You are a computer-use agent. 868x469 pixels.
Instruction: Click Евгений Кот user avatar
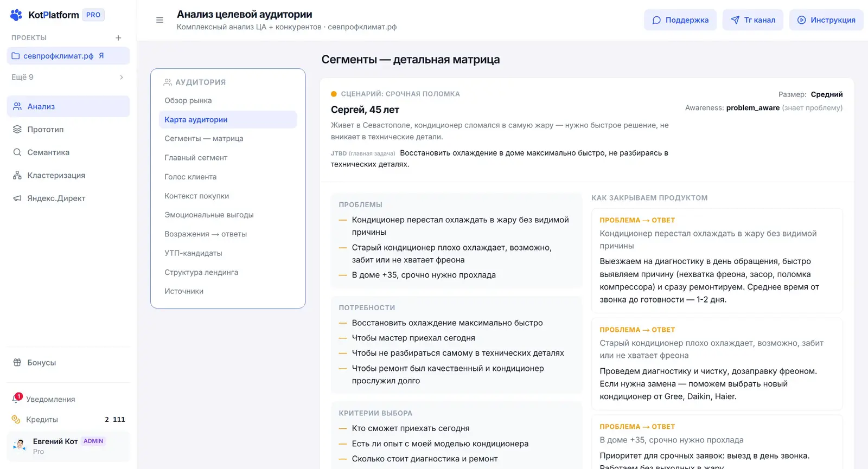(20, 446)
